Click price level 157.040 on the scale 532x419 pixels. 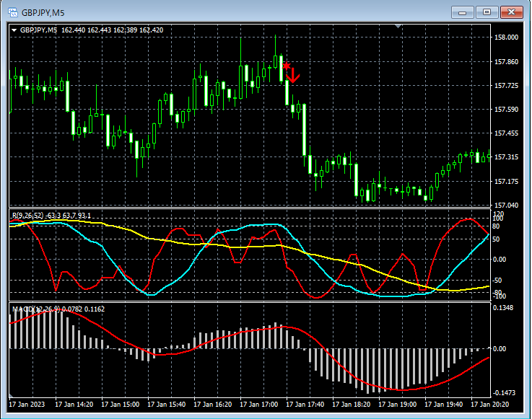(506, 205)
